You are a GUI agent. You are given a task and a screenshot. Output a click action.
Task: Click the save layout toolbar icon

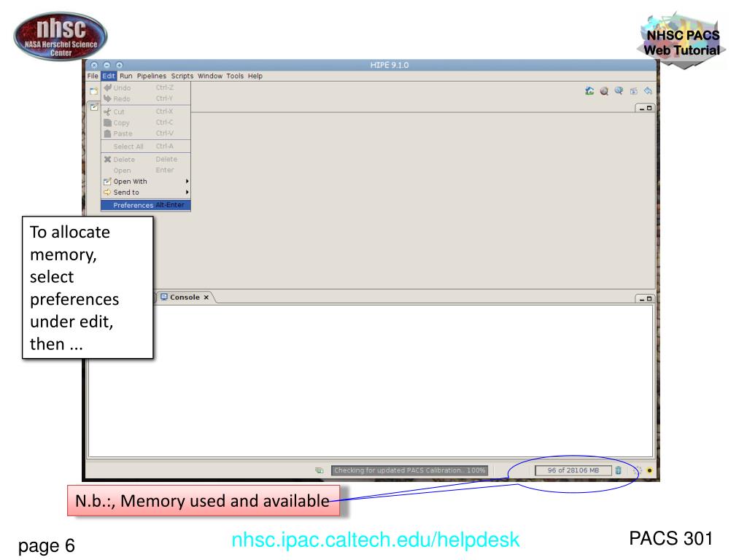point(634,90)
